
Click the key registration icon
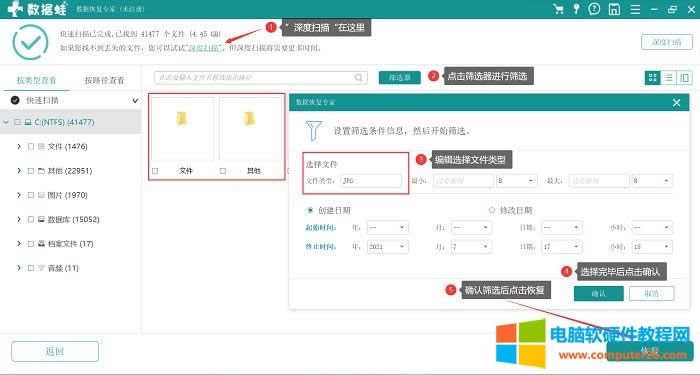pos(576,9)
